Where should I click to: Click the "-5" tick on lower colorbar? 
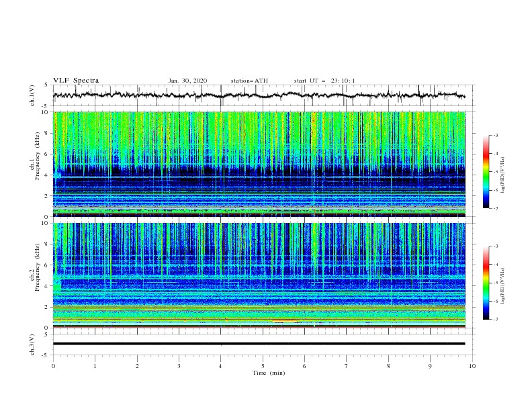(496, 283)
